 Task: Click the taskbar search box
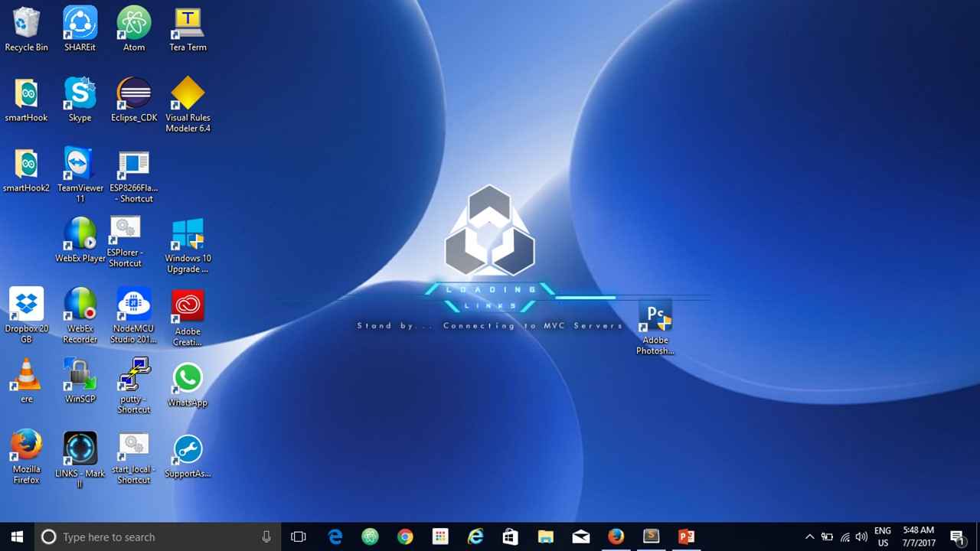point(158,536)
